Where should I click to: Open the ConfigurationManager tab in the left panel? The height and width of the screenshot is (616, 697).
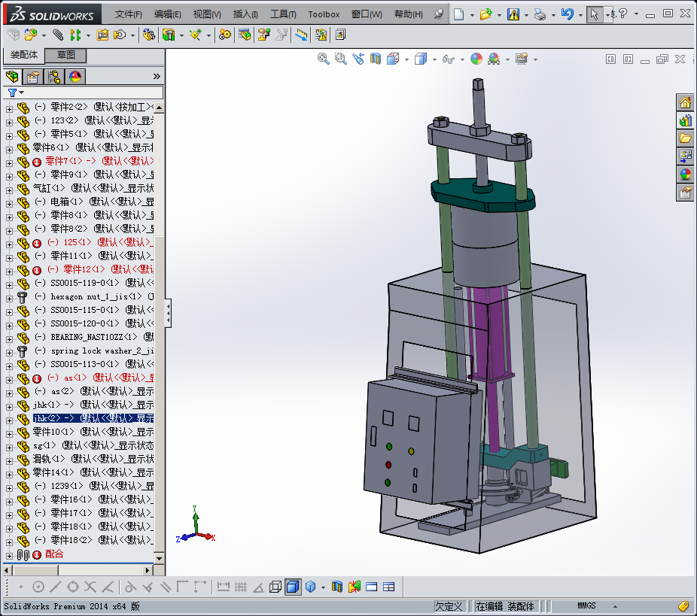coord(54,77)
